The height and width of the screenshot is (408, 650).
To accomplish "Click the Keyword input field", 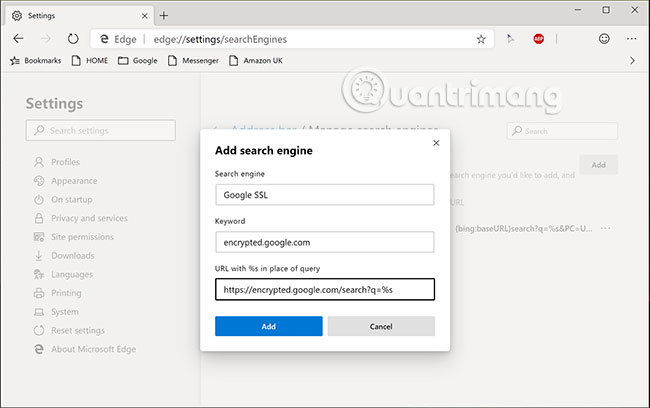I will click(325, 242).
